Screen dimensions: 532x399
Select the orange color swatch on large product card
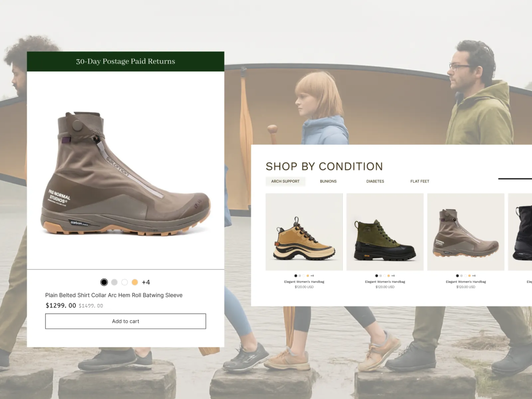point(135,282)
